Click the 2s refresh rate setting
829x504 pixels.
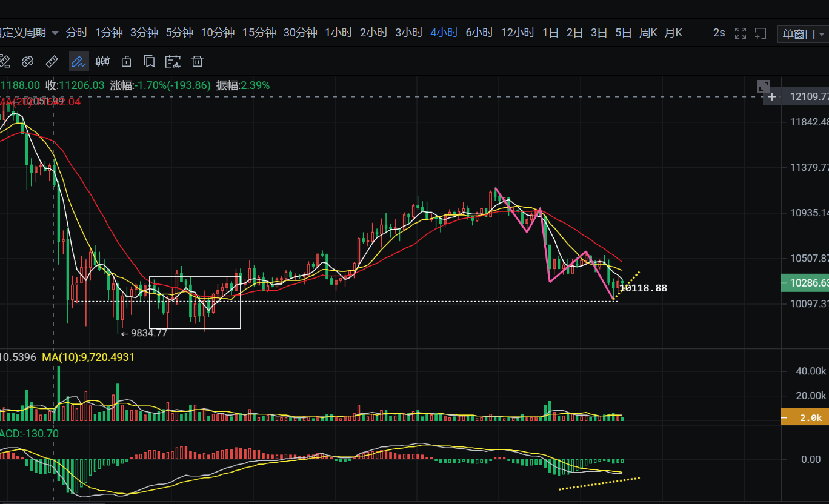719,33
